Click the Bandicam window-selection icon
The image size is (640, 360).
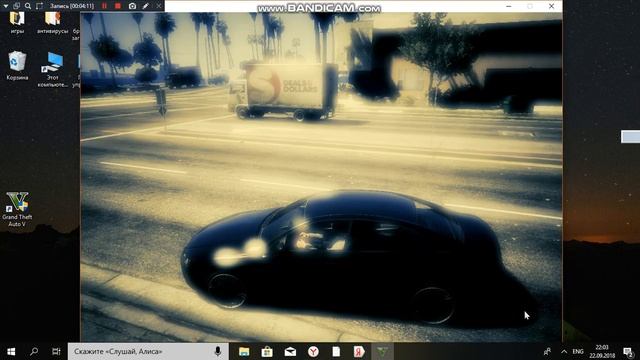pyautogui.click(x=16, y=6)
